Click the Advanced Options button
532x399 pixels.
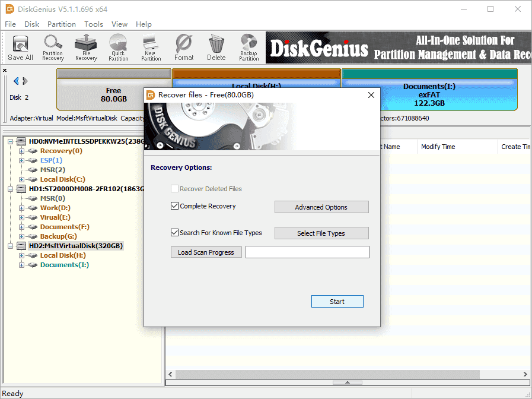(321, 207)
